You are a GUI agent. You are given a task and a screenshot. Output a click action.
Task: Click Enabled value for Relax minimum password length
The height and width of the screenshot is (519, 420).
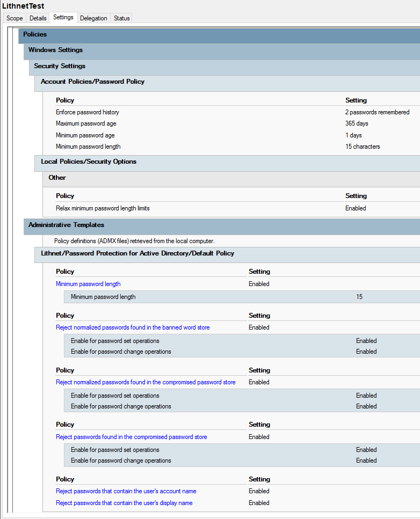[356, 208]
